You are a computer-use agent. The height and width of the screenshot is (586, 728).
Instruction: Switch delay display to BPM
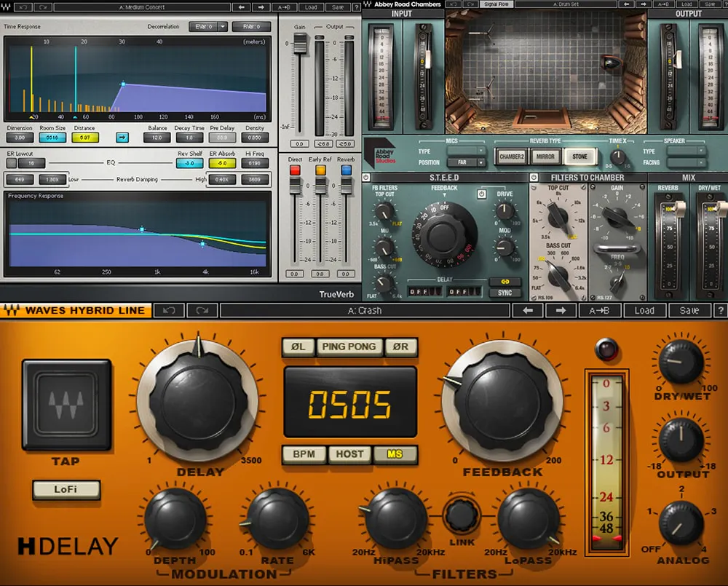click(304, 454)
